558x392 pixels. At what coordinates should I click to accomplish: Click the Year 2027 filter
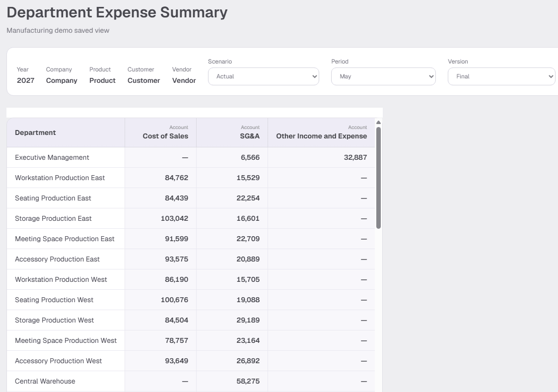coord(26,80)
